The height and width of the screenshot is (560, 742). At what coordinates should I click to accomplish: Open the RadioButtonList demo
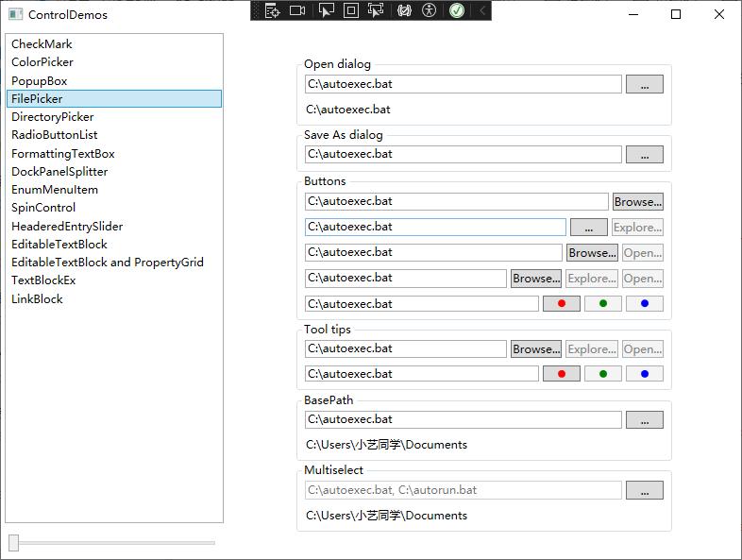[x=55, y=135]
